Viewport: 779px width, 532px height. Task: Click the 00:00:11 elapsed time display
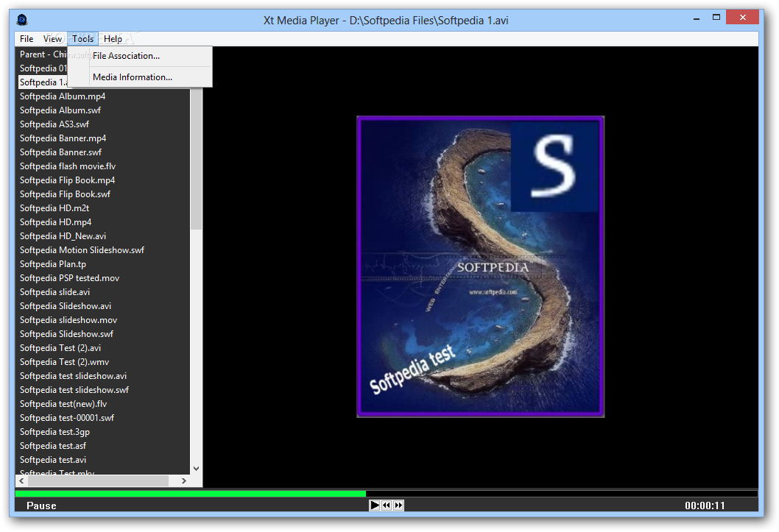(705, 506)
